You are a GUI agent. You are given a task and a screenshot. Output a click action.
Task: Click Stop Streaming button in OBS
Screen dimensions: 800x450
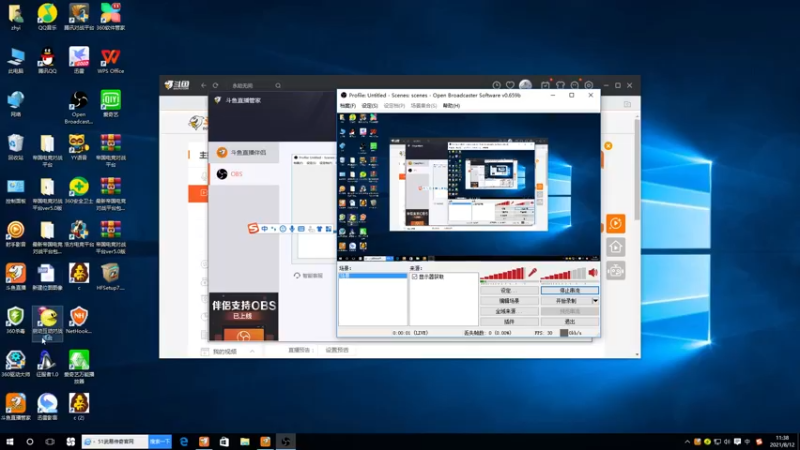pyautogui.click(x=569, y=290)
